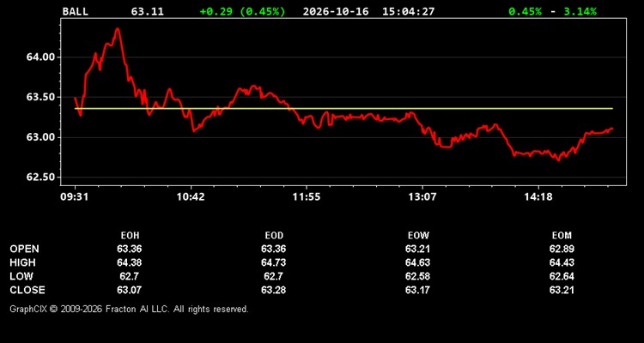Image resolution: width=644 pixels, height=343 pixels.
Task: Click the CLOSE row label
Action: click(x=27, y=290)
